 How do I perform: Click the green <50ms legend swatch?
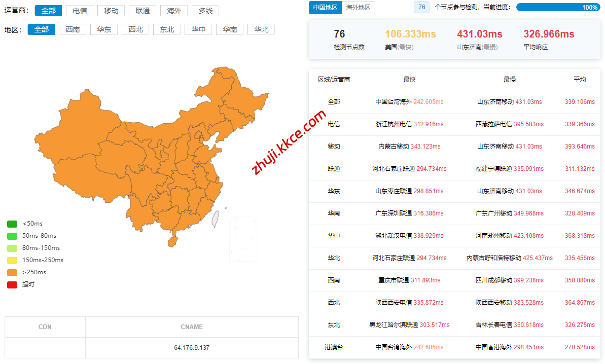pos(12,224)
